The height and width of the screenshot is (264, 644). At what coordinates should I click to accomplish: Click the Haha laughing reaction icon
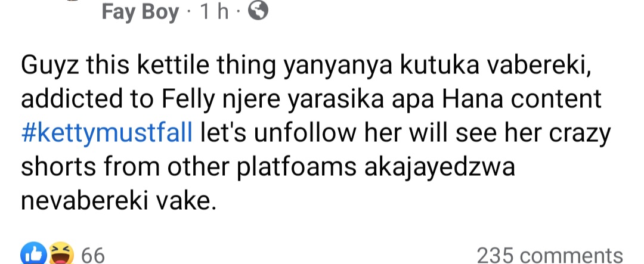coord(61,253)
